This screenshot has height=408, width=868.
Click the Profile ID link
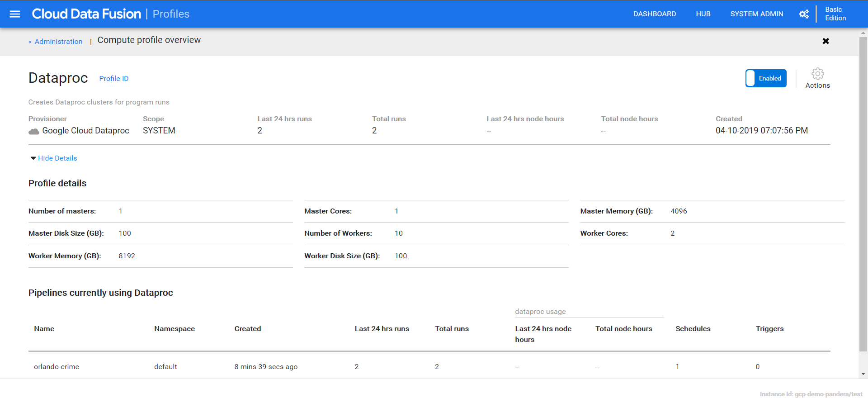click(x=114, y=79)
